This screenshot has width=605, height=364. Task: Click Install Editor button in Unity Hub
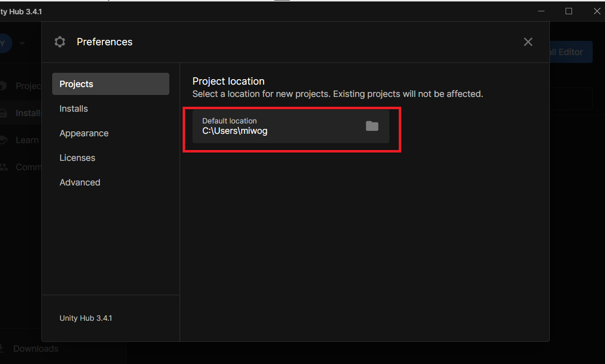click(x=571, y=52)
